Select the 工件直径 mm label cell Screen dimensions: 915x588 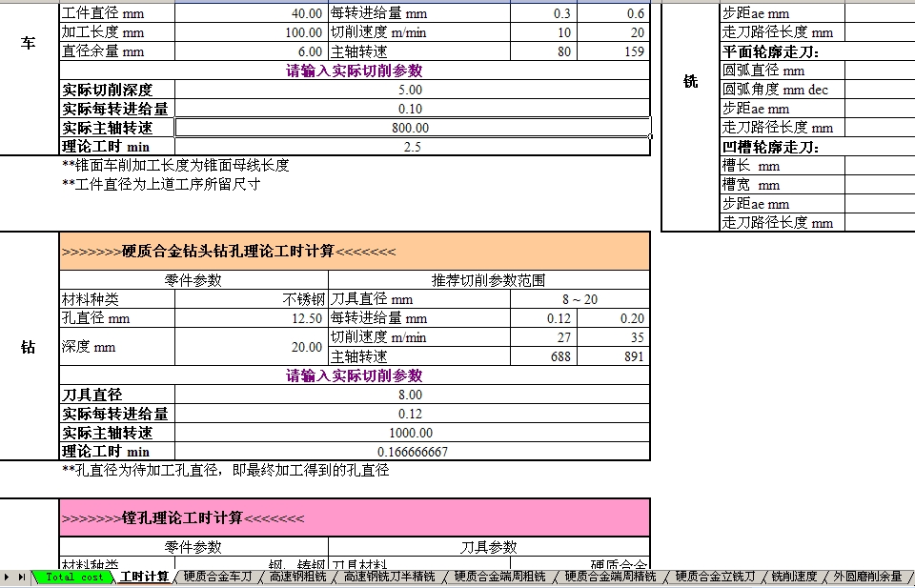pyautogui.click(x=116, y=12)
